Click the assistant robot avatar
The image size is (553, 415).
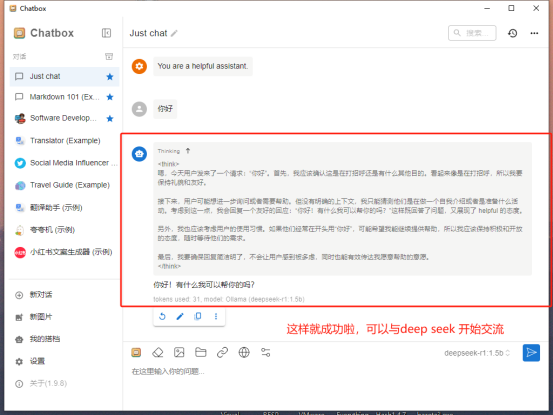coord(139,154)
